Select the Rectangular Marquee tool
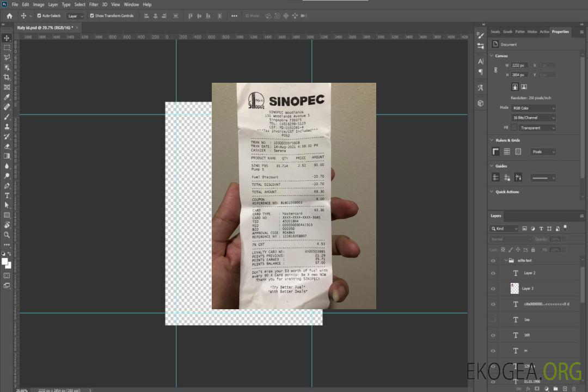 pos(7,48)
